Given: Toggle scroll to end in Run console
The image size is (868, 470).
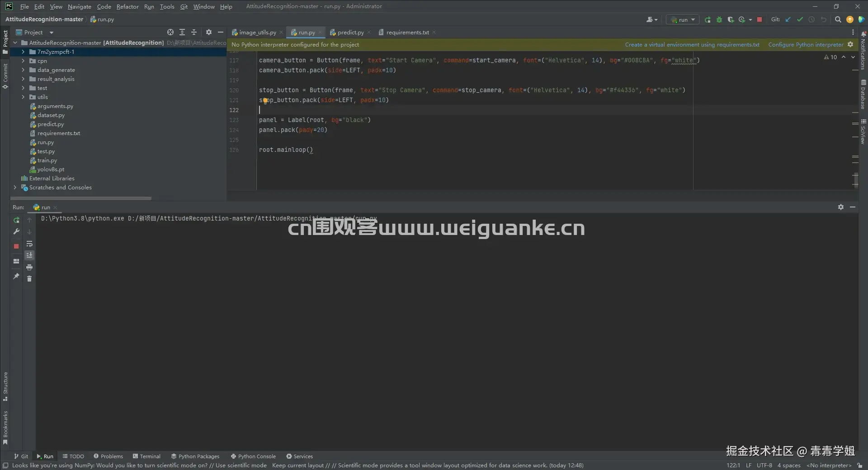Looking at the screenshot, I should (x=29, y=255).
